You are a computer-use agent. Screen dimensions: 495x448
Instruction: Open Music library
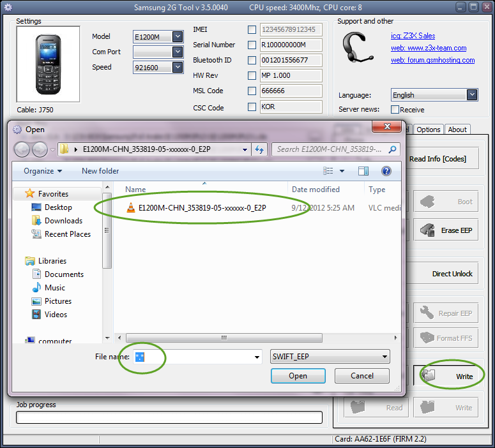pos(55,287)
